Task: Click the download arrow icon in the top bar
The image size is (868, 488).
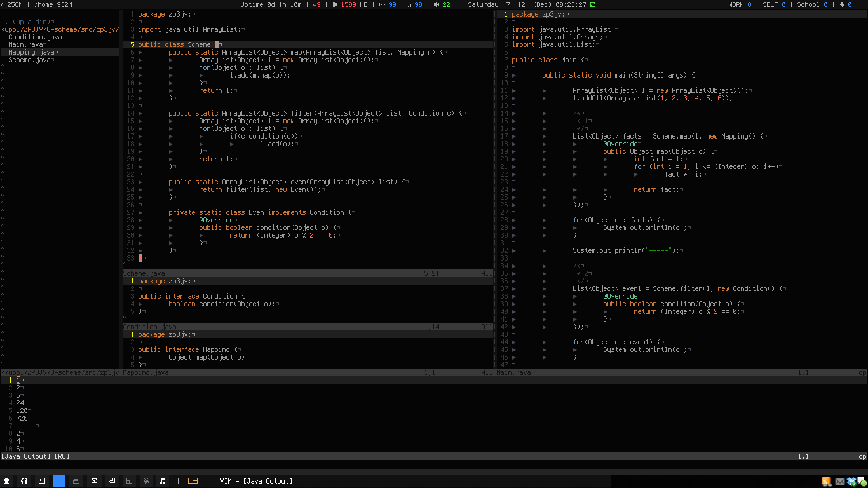Action: (842, 4)
